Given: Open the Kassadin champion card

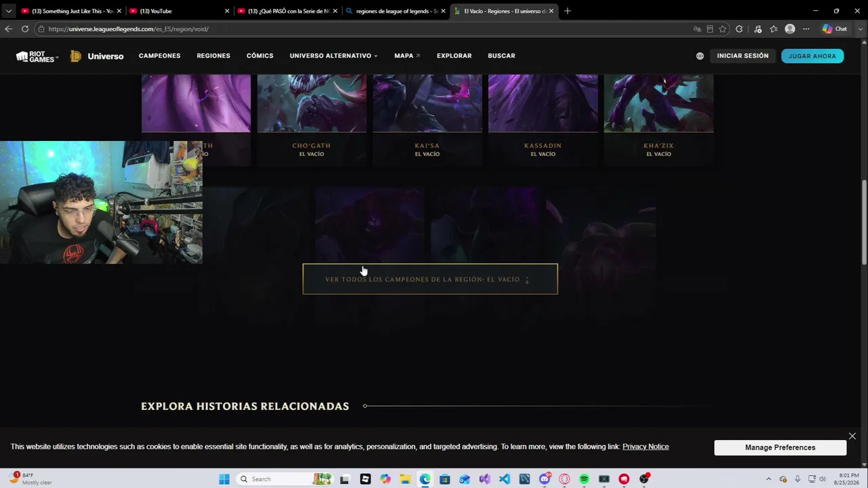Looking at the screenshot, I should (x=543, y=120).
